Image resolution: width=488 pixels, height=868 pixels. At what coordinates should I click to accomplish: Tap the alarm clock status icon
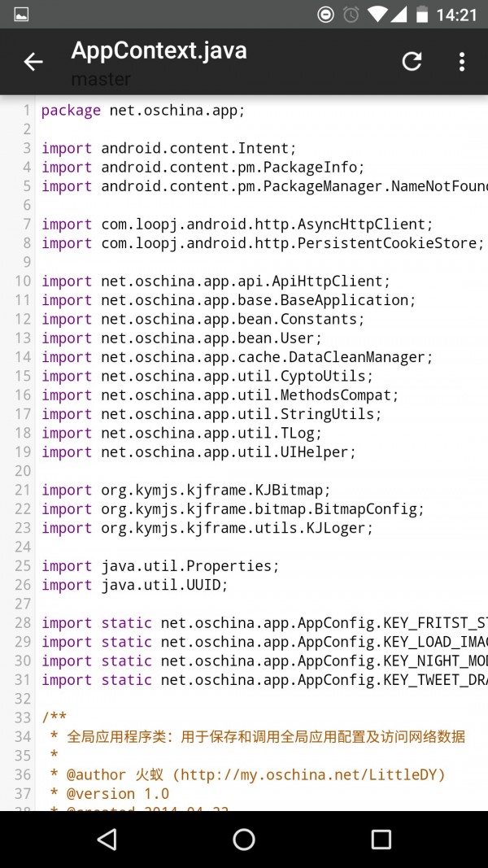351,14
